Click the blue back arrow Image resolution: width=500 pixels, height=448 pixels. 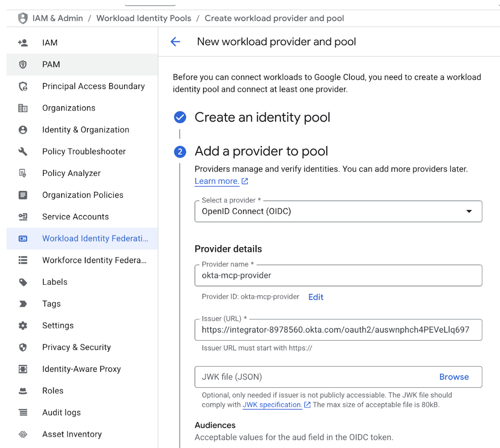point(175,41)
